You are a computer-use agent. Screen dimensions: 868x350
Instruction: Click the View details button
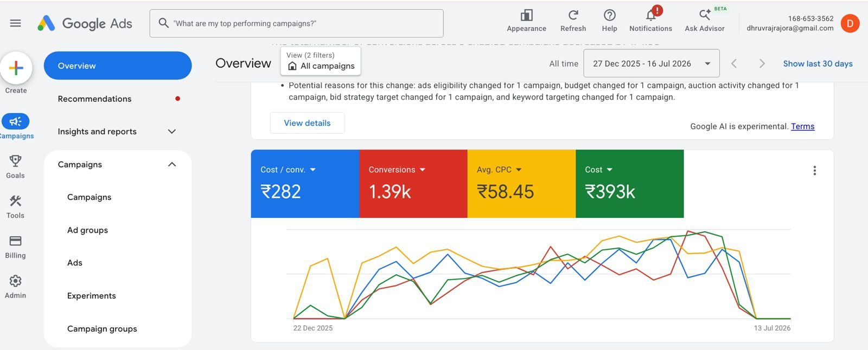[307, 123]
